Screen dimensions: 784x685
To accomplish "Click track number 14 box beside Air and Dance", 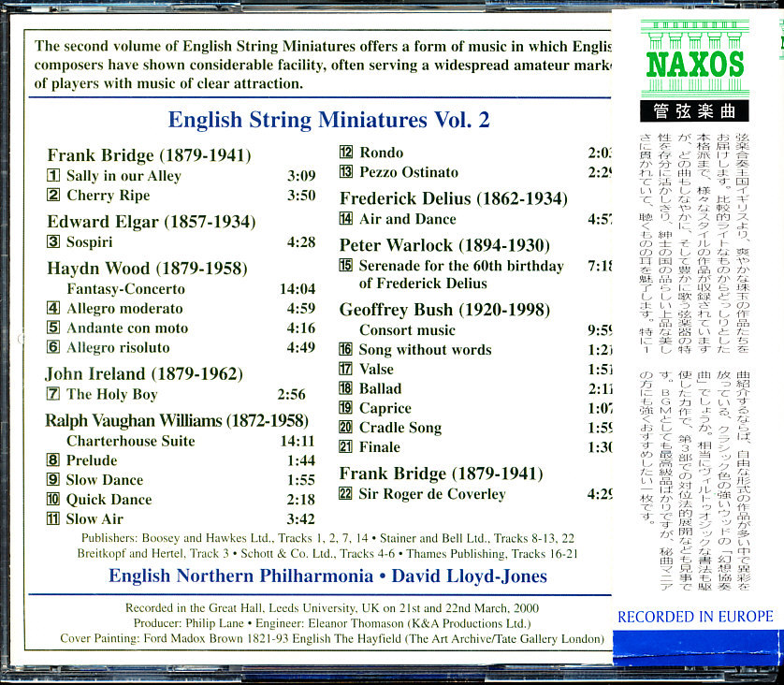I will coord(345,218).
